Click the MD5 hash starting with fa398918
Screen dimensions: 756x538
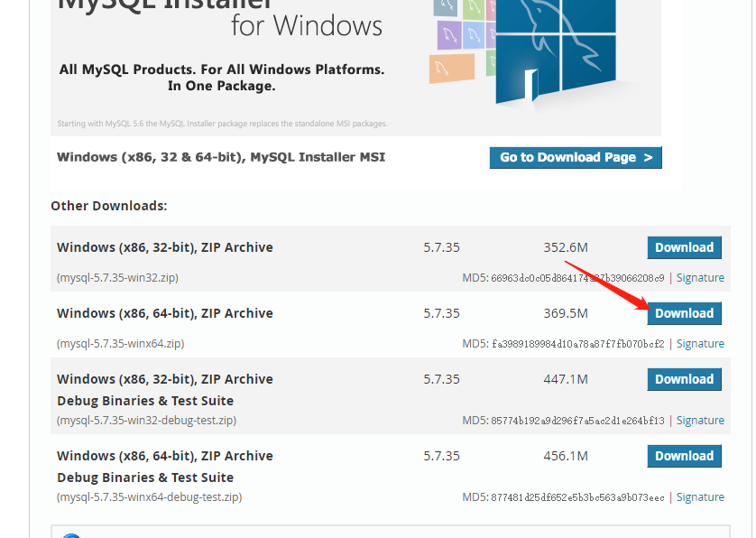pyautogui.click(x=577, y=344)
